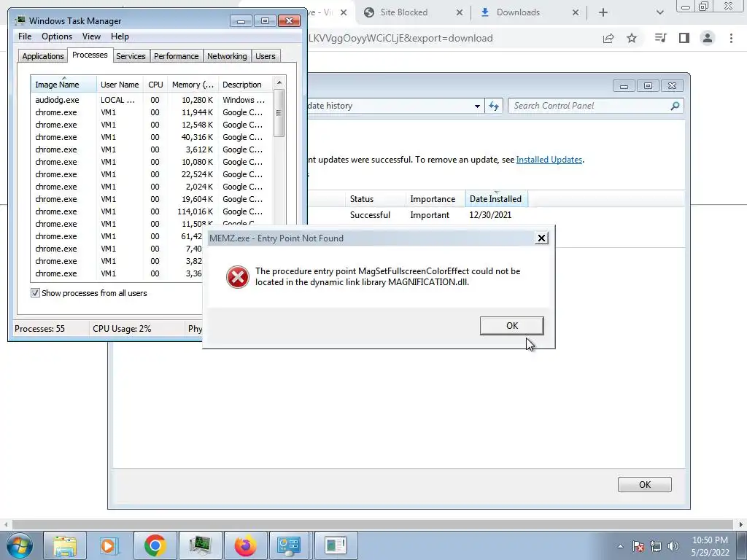Click the volume speaker tray icon
Image resolution: width=747 pixels, height=560 pixels.
click(673, 546)
